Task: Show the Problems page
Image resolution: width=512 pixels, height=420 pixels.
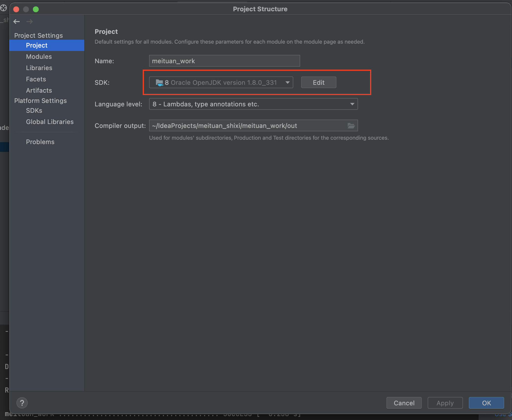Action: click(x=40, y=142)
